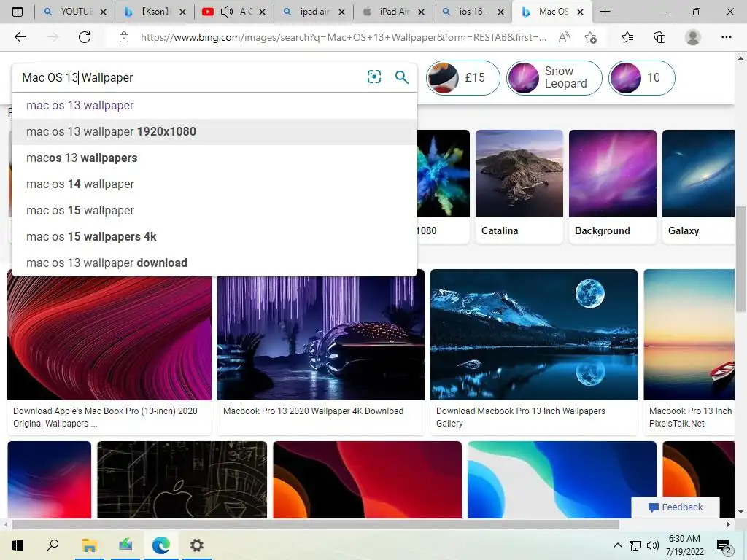Close the iPad Air tab with Apple icon
747x560 pixels.
tap(421, 12)
